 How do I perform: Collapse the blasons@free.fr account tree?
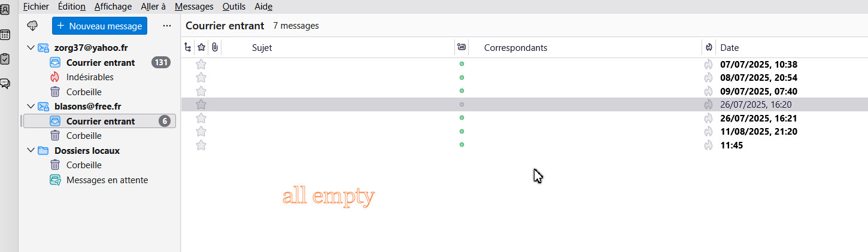[x=31, y=107]
